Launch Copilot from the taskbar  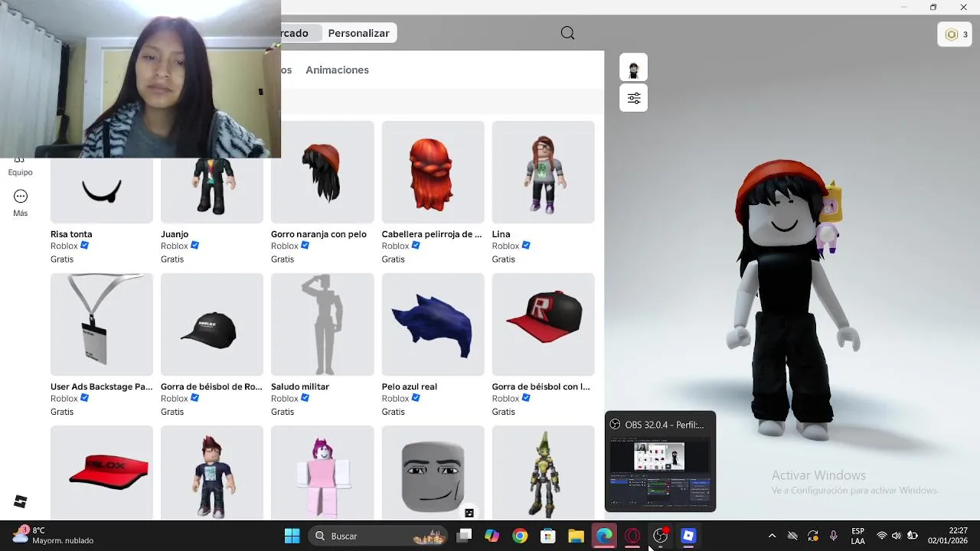click(492, 536)
